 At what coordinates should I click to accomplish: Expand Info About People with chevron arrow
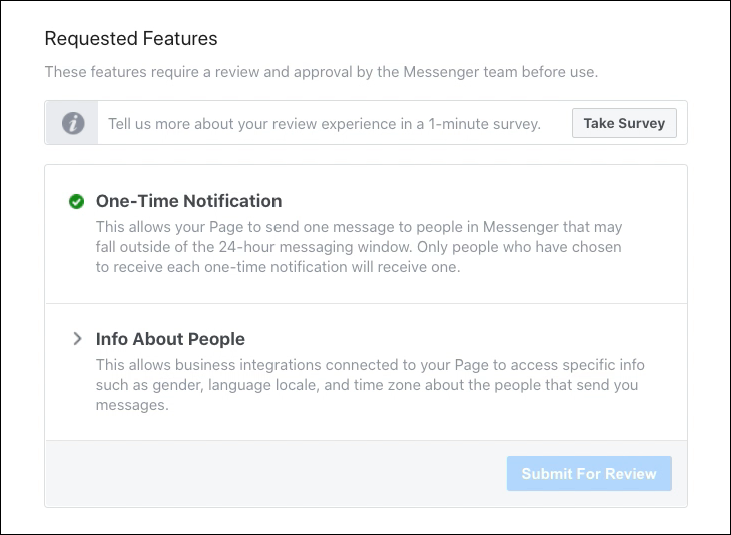pos(77,339)
